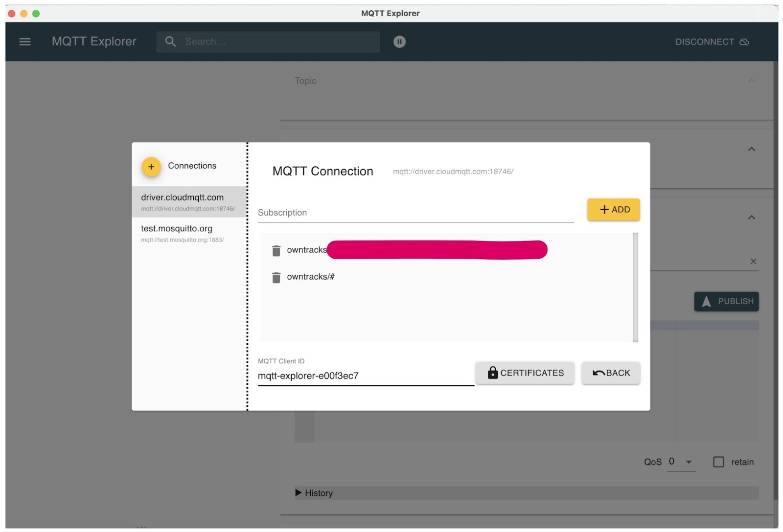Select test.mosquitto.org connection
This screenshot has width=783, height=532.
pos(189,233)
